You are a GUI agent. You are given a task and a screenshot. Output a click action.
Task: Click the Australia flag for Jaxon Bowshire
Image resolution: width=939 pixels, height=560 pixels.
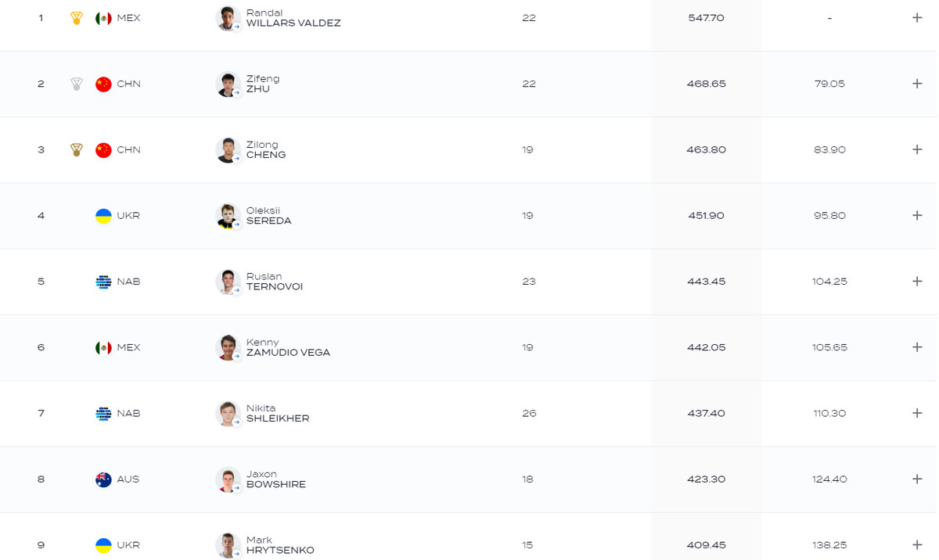(x=103, y=479)
